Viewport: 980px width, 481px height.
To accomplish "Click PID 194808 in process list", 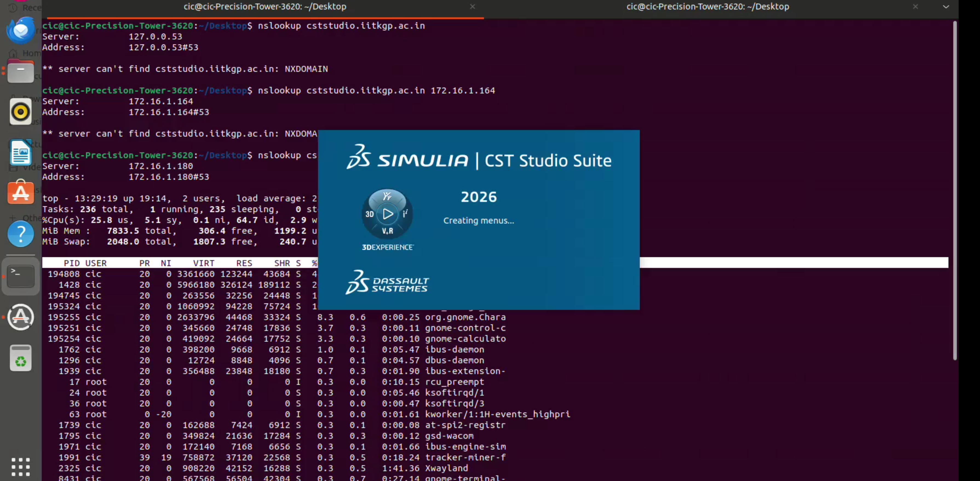I will [64, 274].
